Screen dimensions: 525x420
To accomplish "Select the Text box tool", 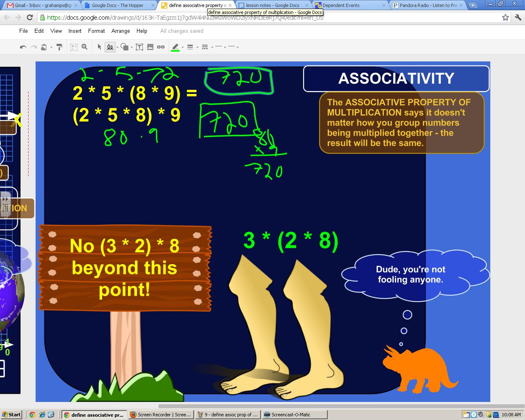I will (139, 47).
